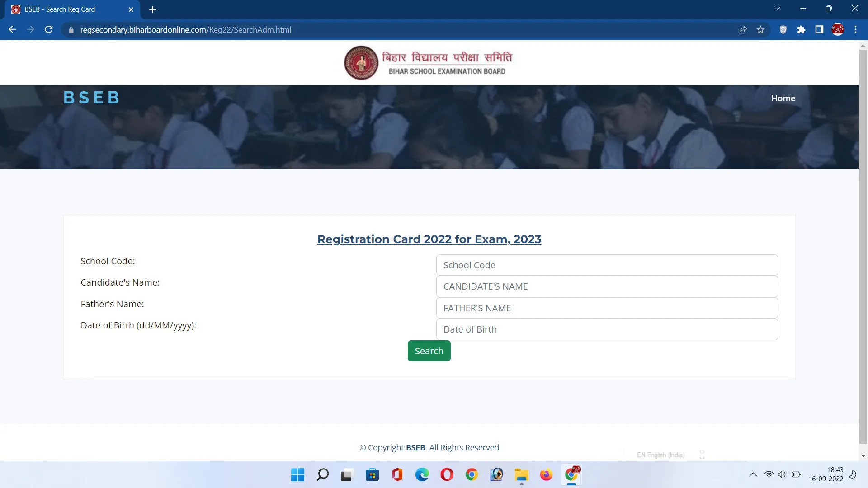Open a new browser tab
Image resolution: width=868 pixels, height=488 pixels.
(152, 9)
